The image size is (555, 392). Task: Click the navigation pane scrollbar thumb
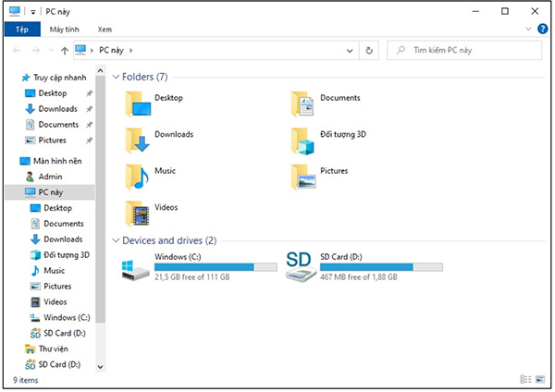coord(100,199)
